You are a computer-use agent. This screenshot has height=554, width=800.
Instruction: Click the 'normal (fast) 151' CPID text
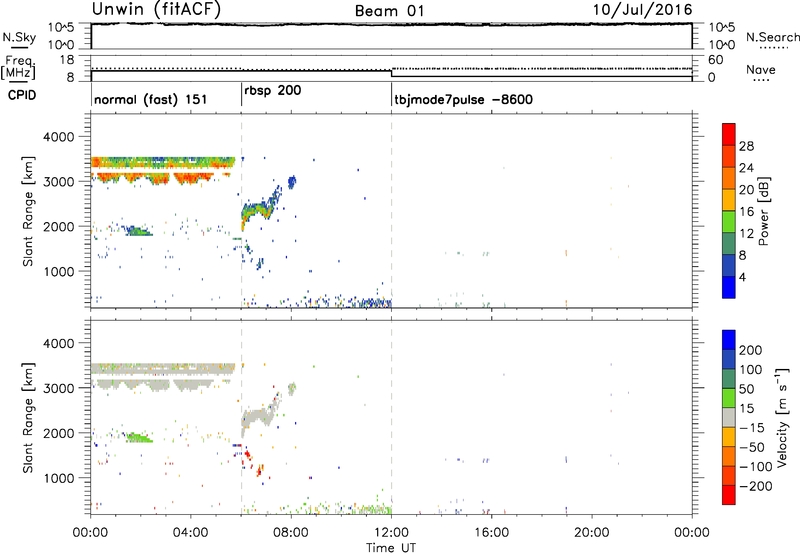pos(151,99)
